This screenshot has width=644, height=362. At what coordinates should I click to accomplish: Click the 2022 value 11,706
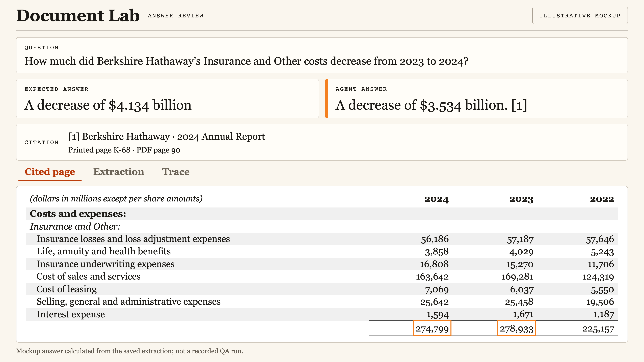pos(601,264)
